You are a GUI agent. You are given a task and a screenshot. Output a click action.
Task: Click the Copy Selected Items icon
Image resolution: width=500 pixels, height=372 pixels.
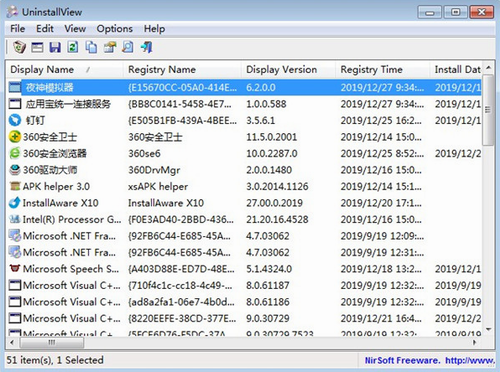click(x=91, y=47)
